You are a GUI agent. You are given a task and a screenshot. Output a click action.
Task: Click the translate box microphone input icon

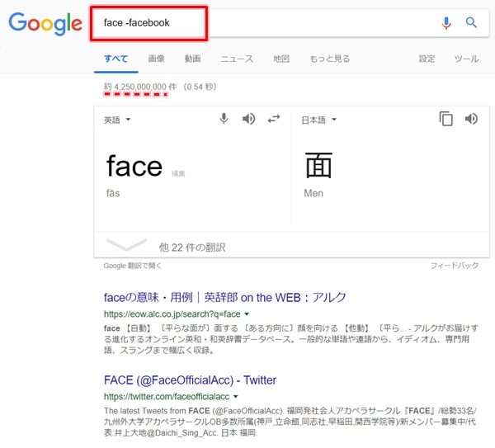pos(224,119)
